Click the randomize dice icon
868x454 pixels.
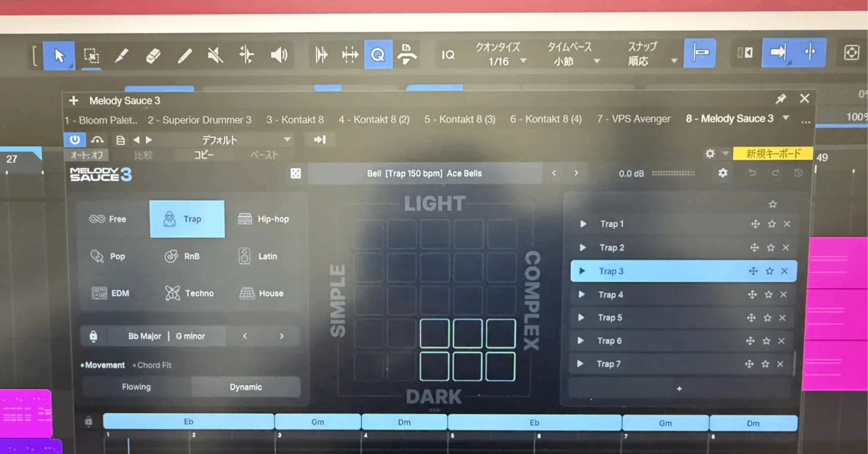pyautogui.click(x=296, y=173)
